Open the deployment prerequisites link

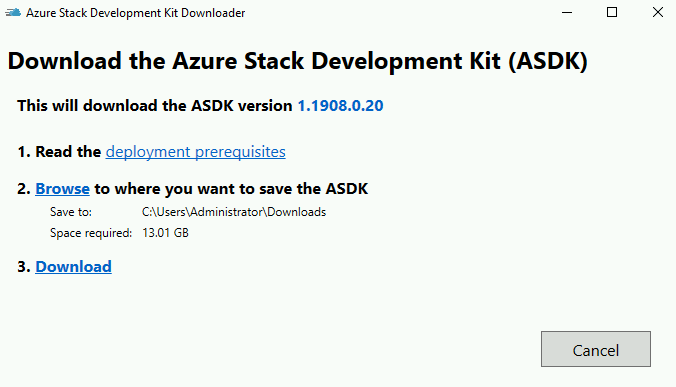click(195, 152)
